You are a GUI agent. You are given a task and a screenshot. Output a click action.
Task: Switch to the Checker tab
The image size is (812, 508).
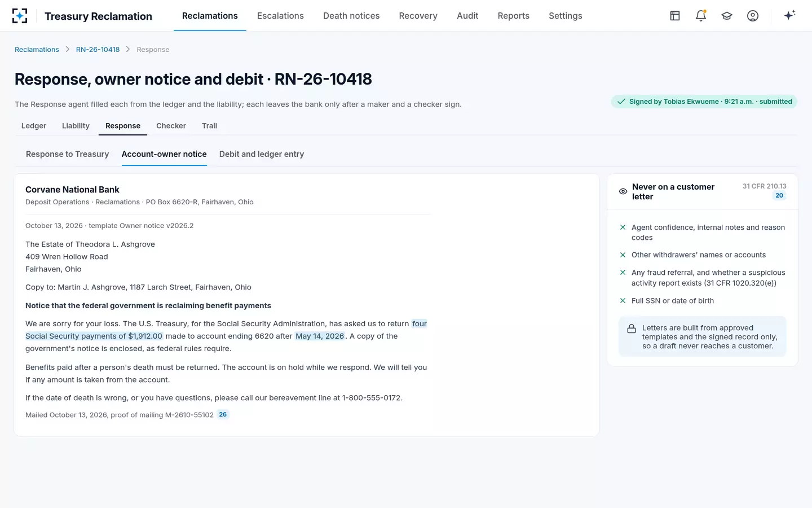coord(171,126)
